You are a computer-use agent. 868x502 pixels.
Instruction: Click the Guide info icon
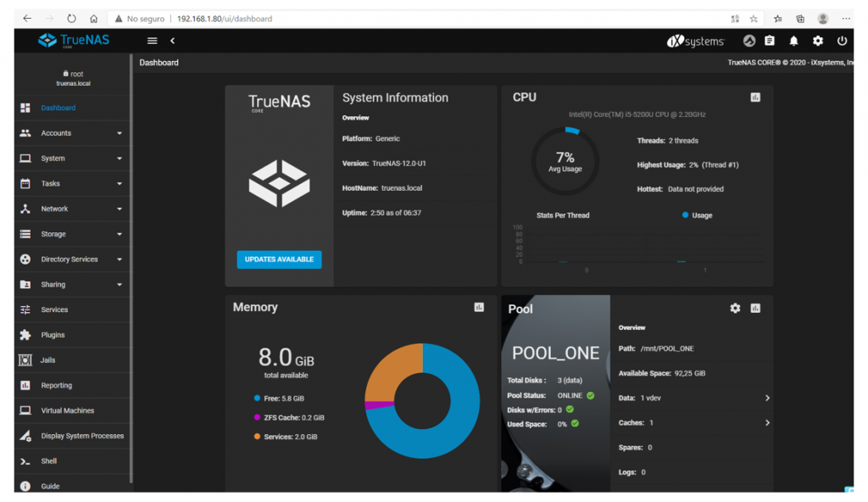[25, 486]
